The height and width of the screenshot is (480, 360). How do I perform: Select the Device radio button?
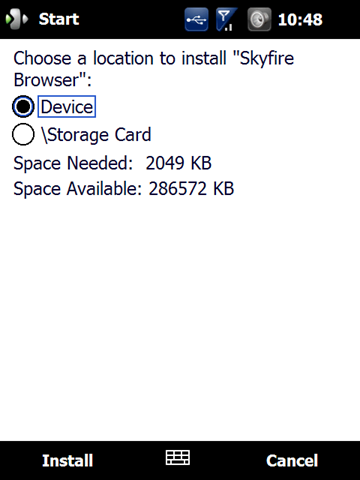pos(23,107)
